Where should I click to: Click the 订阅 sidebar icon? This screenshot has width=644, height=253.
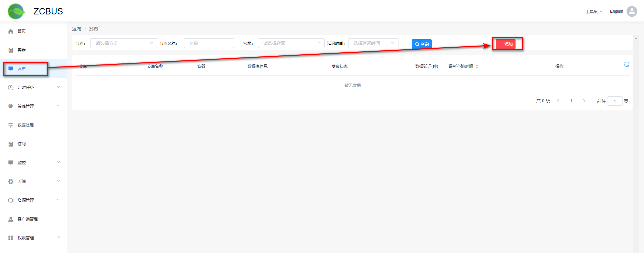[11, 144]
